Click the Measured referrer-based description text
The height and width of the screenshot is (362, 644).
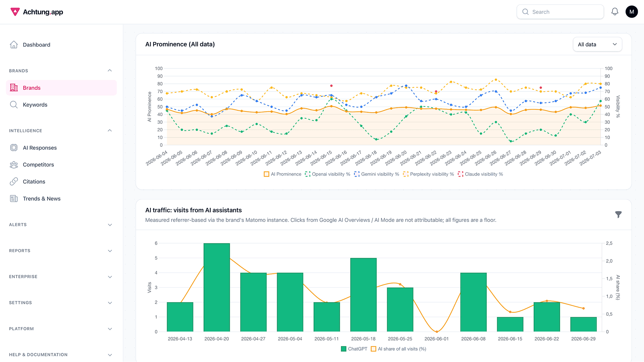(321, 220)
